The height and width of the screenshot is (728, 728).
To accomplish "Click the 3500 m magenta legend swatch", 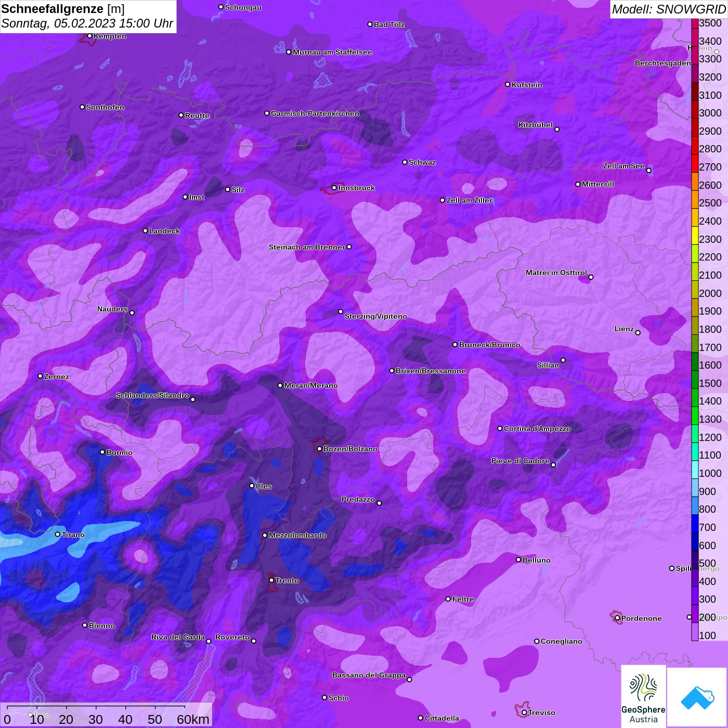I will pos(695,23).
